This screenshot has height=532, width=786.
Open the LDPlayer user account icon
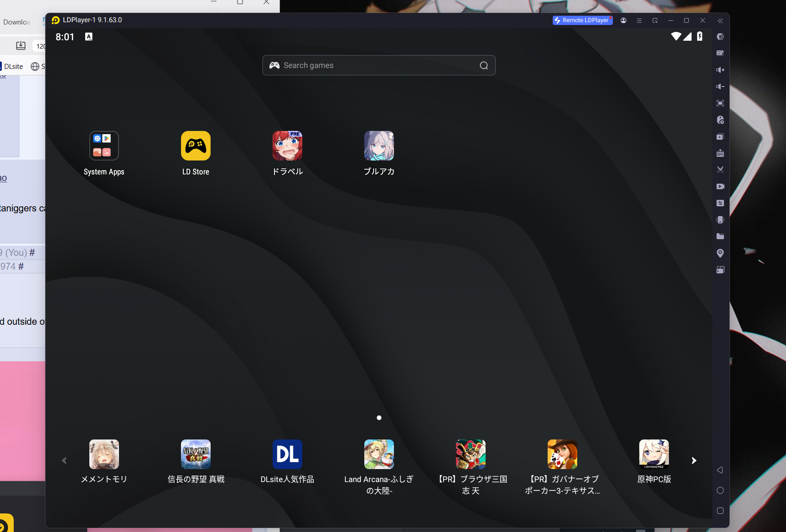click(x=624, y=20)
